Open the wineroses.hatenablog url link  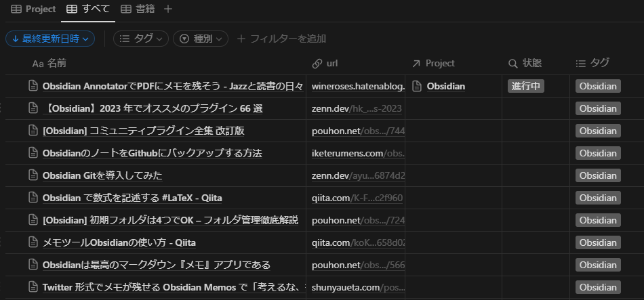(x=358, y=87)
